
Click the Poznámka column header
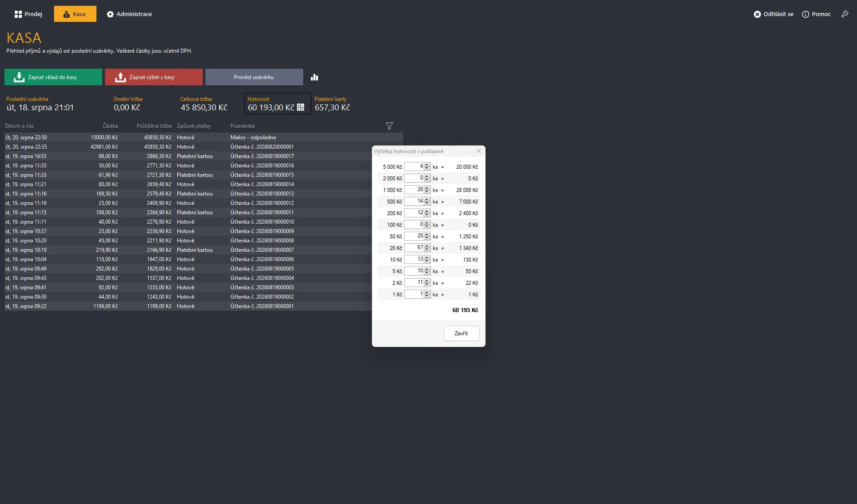(242, 126)
